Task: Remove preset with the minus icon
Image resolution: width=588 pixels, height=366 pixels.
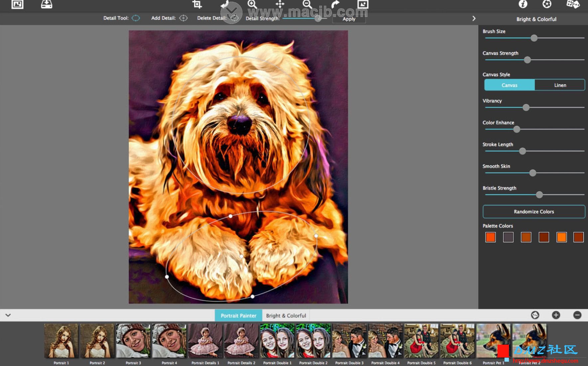Action: pyautogui.click(x=577, y=315)
